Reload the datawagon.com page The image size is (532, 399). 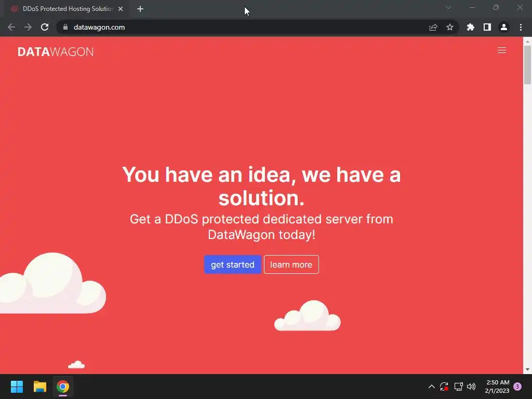coord(45,27)
